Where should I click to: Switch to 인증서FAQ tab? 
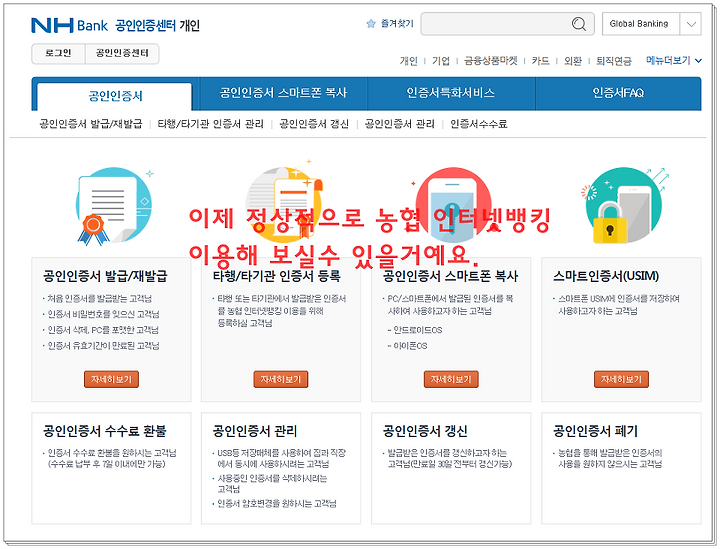coord(618,93)
